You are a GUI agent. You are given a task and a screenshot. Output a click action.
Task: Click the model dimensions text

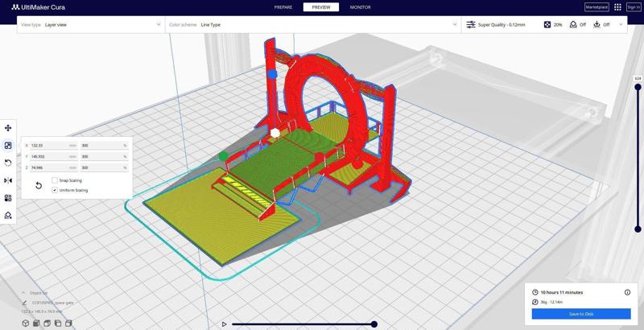point(42,312)
